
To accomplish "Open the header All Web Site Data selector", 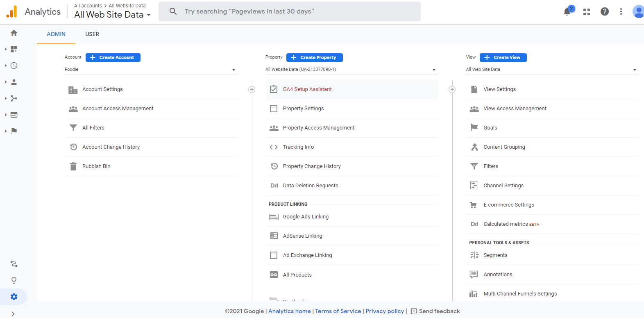I will click(113, 15).
